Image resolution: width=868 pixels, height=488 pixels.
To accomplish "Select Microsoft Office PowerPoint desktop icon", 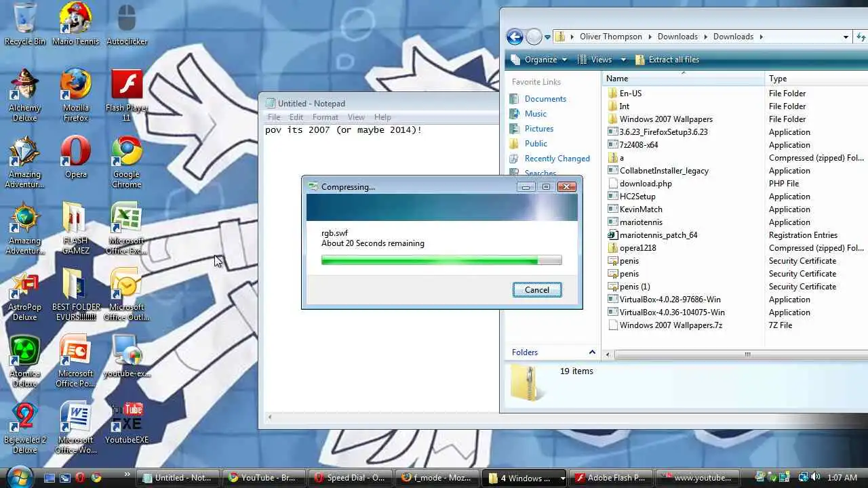I will click(76, 361).
